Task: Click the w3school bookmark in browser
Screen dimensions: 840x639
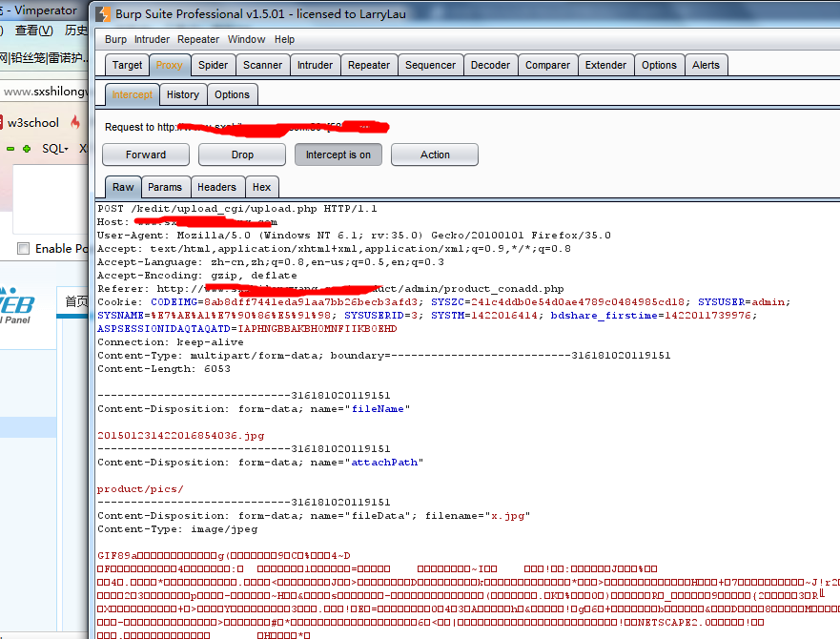Action: click(x=33, y=122)
